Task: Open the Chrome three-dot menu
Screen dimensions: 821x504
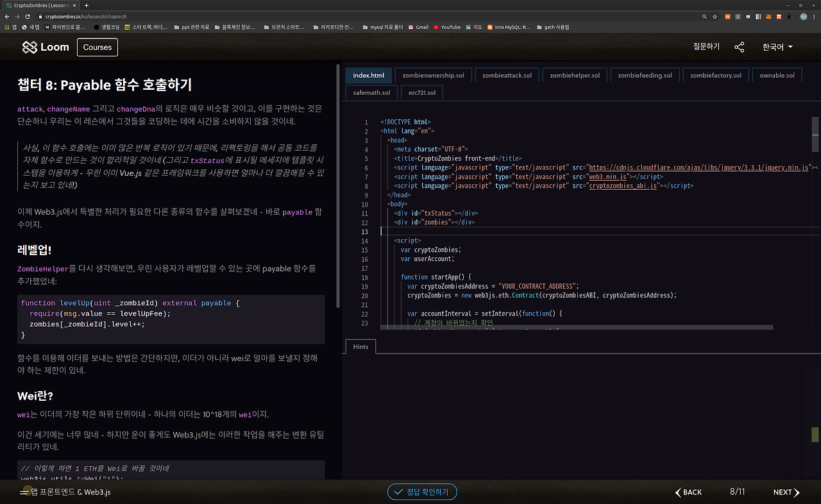Action: point(814,16)
